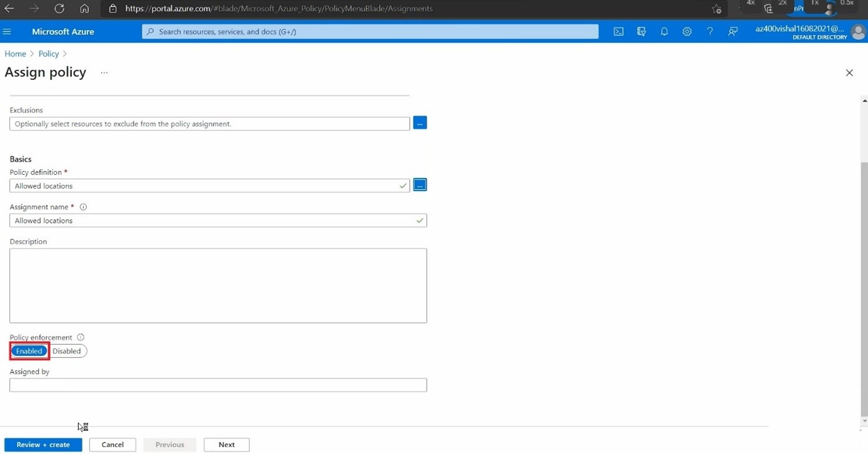Open the Help question mark icon
The width and height of the screenshot is (868, 454).
[x=709, y=31]
